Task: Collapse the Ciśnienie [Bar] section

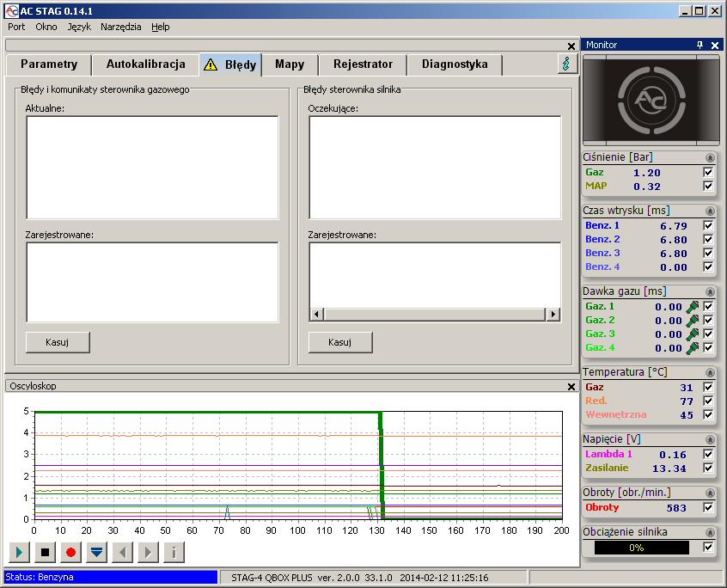Action: pos(710,157)
